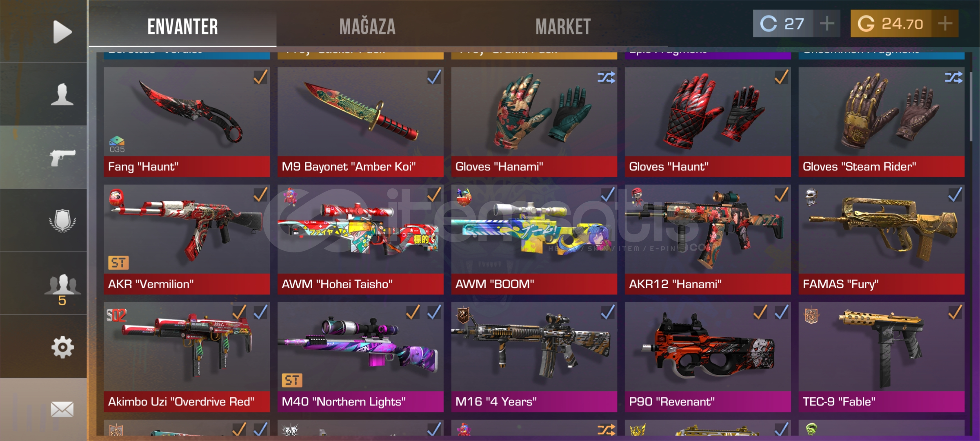This screenshot has width=980, height=441.
Task: Open the profile silhouette icon
Action: click(62, 94)
